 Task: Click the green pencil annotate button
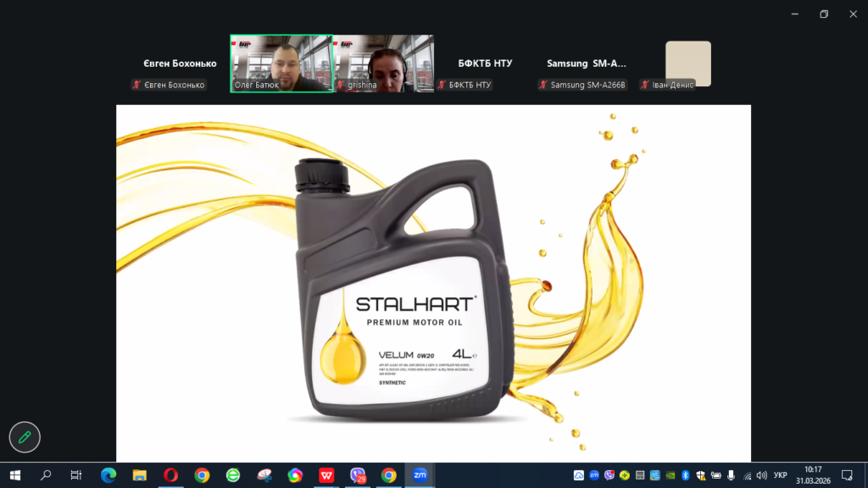[25, 437]
